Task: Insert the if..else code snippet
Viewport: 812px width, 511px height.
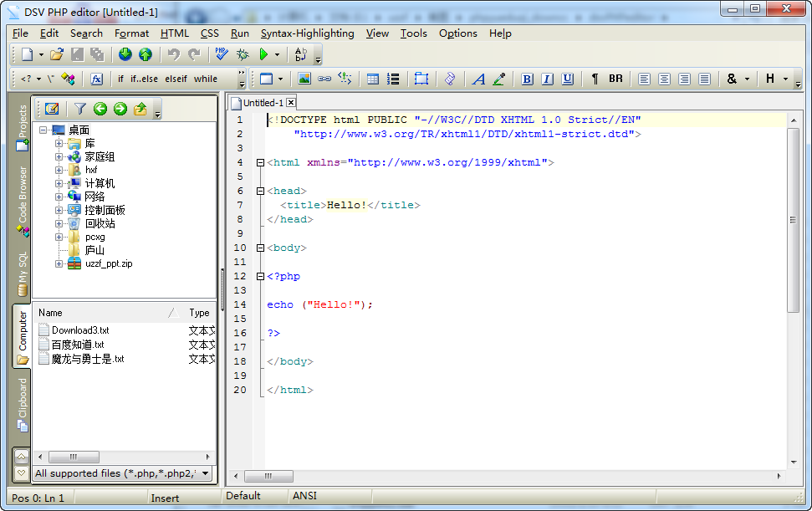Action: [144, 79]
